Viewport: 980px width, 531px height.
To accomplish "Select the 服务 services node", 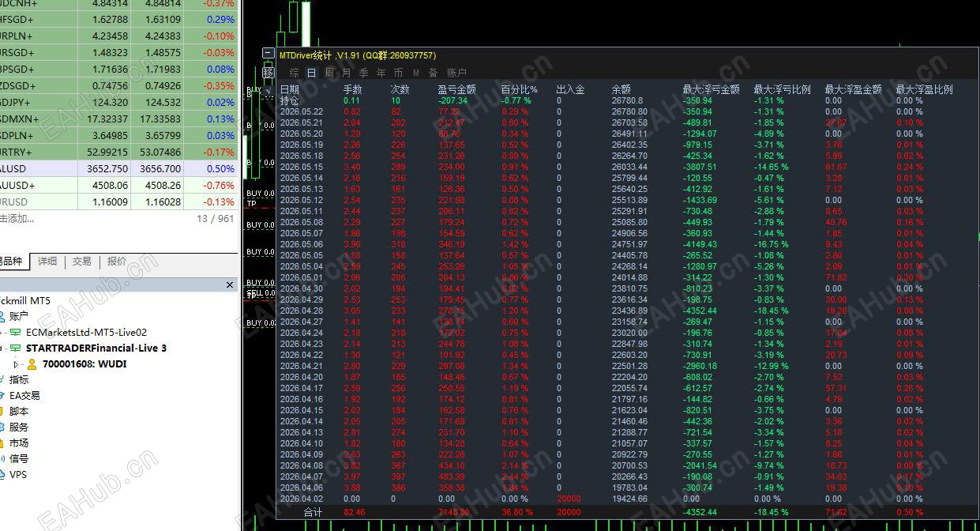I will coord(19,427).
